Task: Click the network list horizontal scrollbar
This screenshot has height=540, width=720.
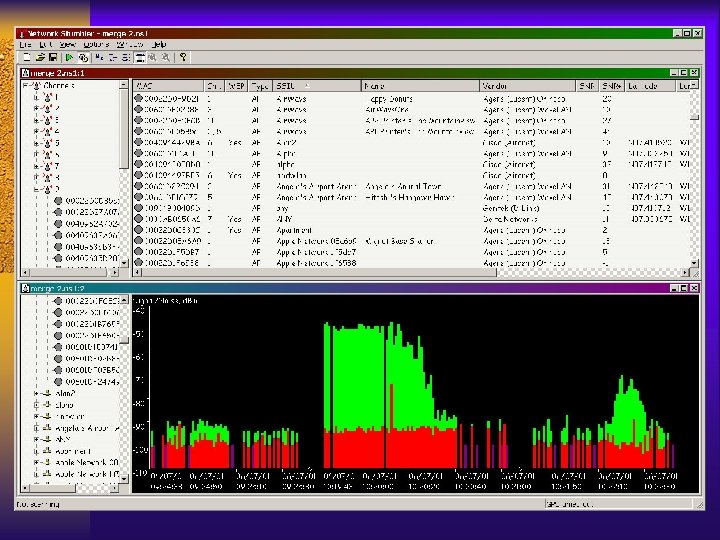Action: (319, 272)
